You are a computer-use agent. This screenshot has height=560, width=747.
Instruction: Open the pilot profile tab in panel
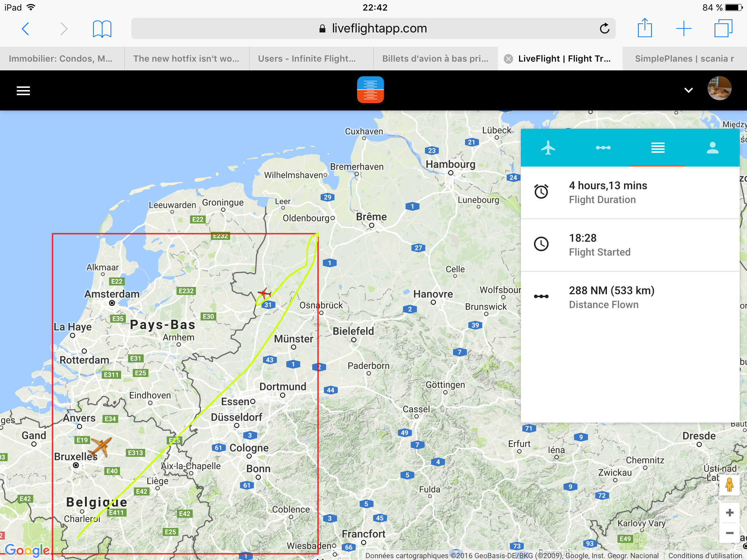(712, 148)
